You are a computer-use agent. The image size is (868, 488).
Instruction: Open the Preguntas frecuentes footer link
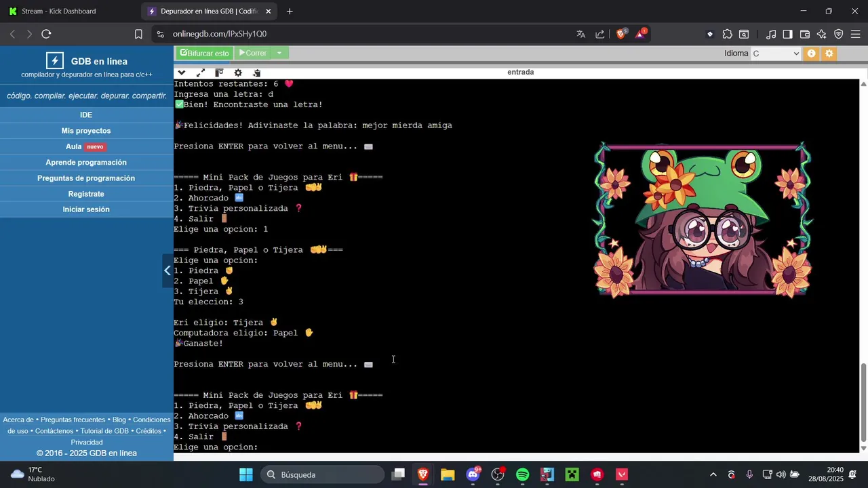coord(73,420)
